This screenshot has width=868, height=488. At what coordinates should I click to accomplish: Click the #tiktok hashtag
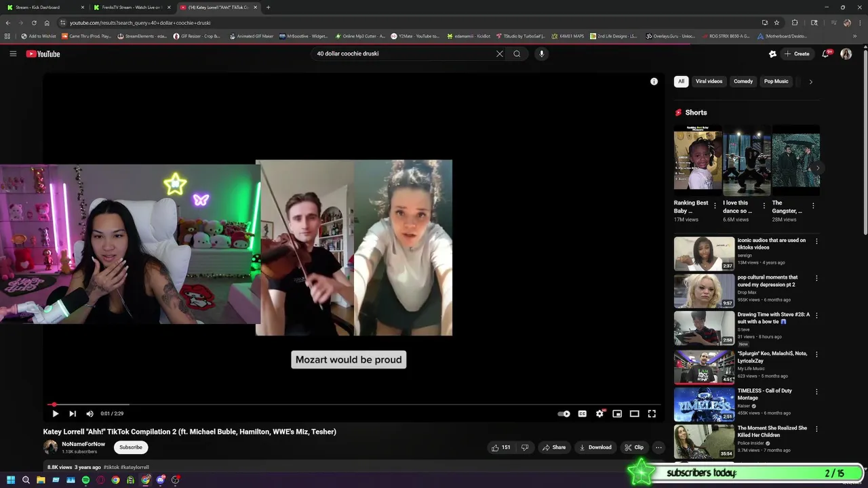tap(111, 467)
